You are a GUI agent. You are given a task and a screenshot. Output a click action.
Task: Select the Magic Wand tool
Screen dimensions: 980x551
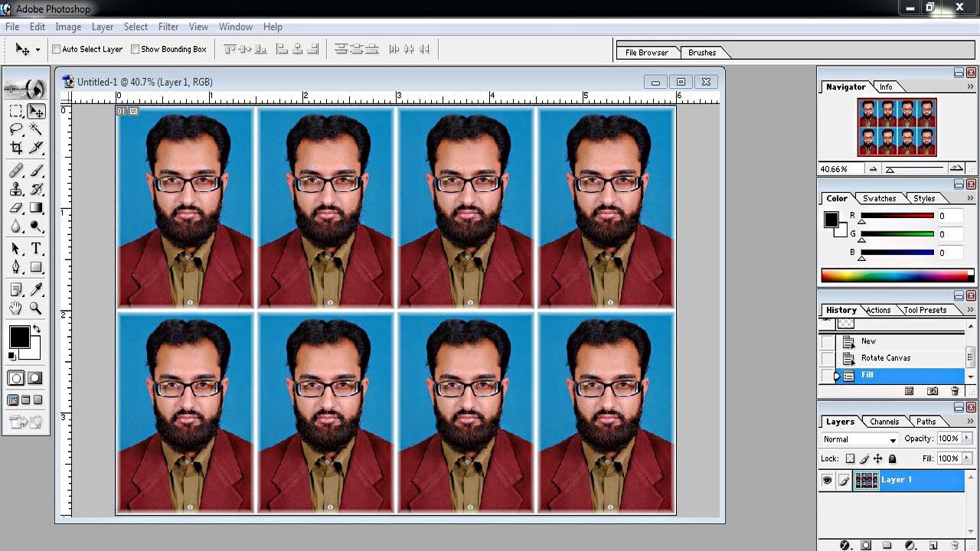(x=36, y=129)
